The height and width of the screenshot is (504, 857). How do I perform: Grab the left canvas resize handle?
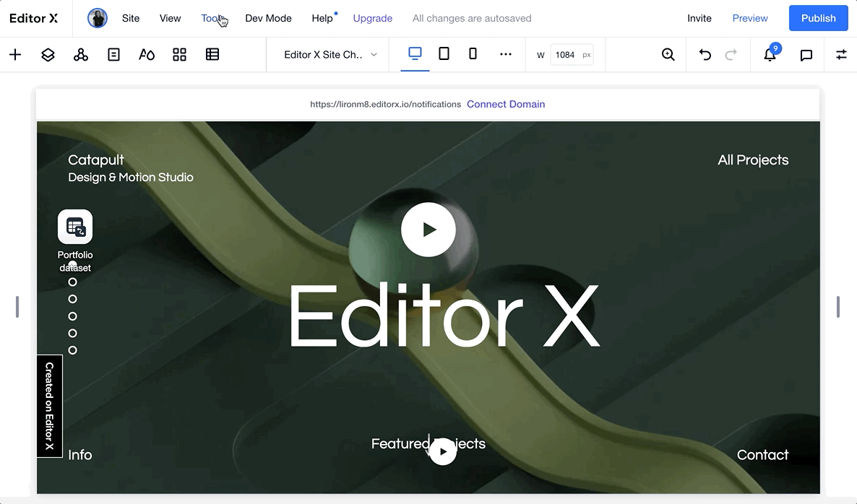click(x=17, y=307)
